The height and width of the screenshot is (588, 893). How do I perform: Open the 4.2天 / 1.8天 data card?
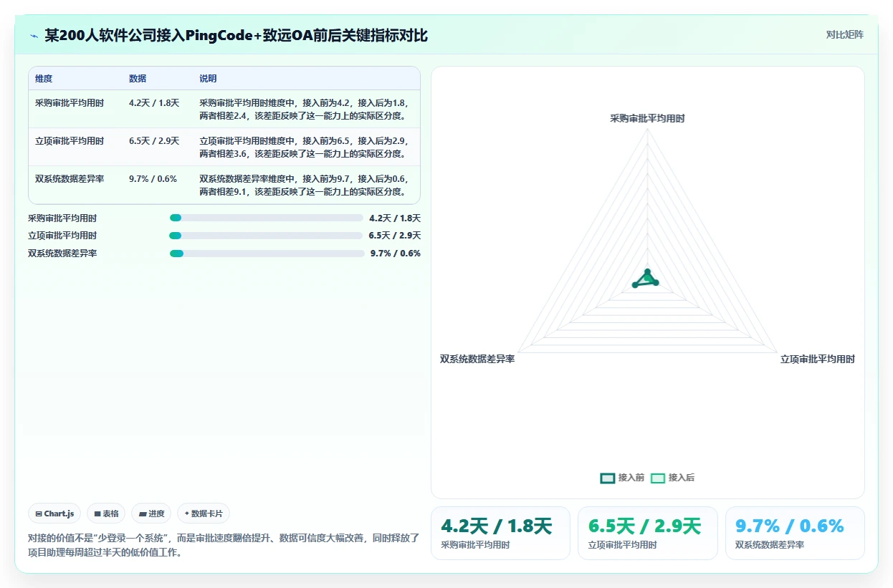[500, 533]
